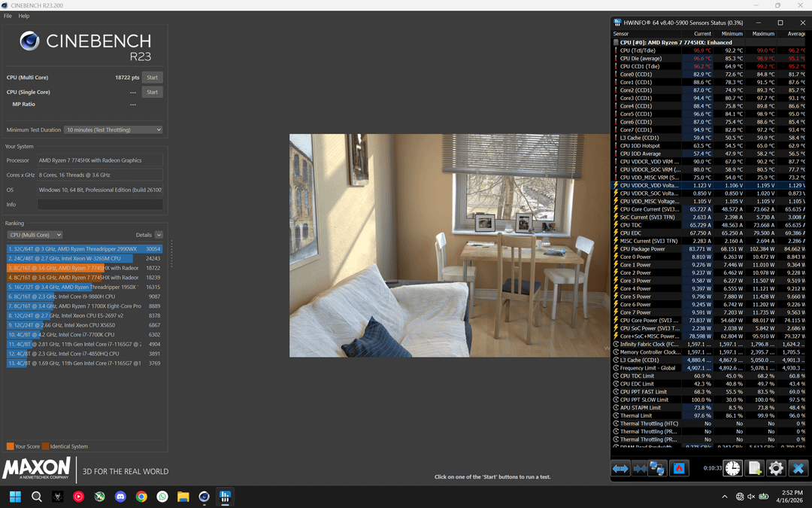Image resolution: width=812 pixels, height=508 pixels.
Task: Open HWiNFO remote network monitoring icon
Action: [656, 469]
